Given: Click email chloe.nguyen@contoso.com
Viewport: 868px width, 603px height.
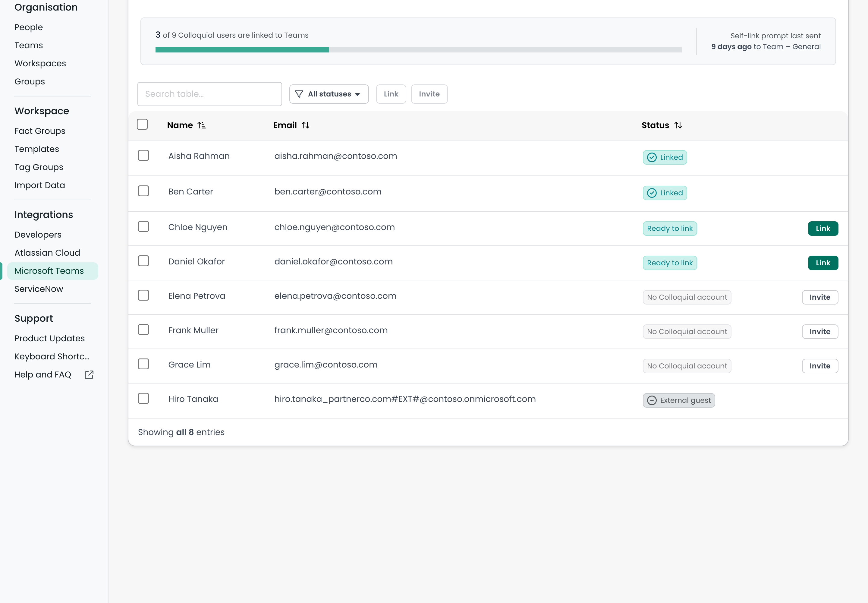Looking at the screenshot, I should (334, 227).
